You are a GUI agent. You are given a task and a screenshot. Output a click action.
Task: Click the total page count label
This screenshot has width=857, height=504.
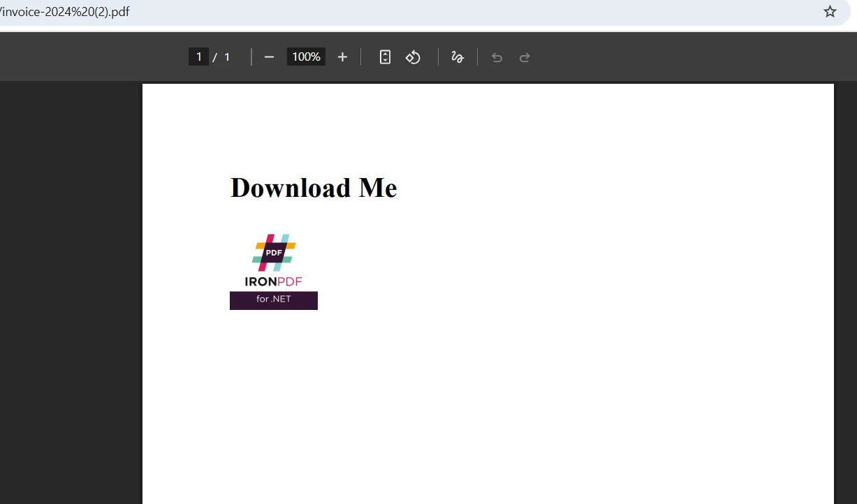[x=226, y=57]
